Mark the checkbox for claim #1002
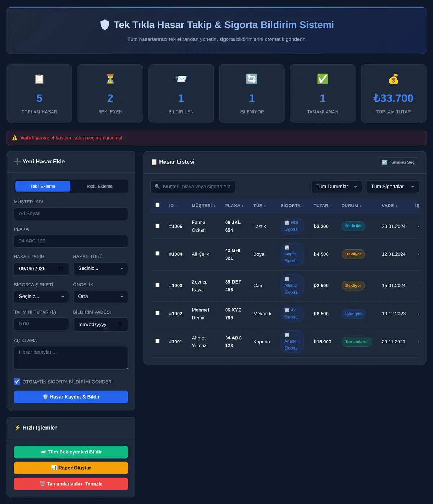433x504 pixels. point(157,313)
